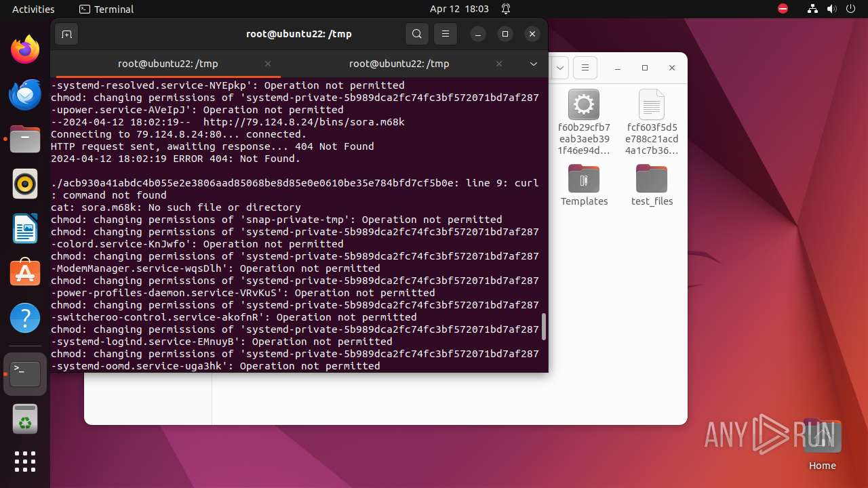Open the Trash from the dock

[x=25, y=419]
